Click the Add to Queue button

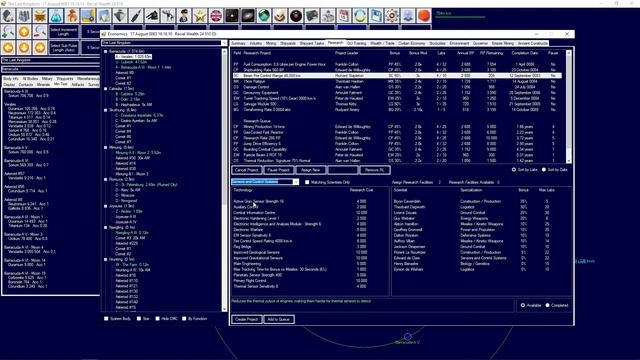[278, 319]
